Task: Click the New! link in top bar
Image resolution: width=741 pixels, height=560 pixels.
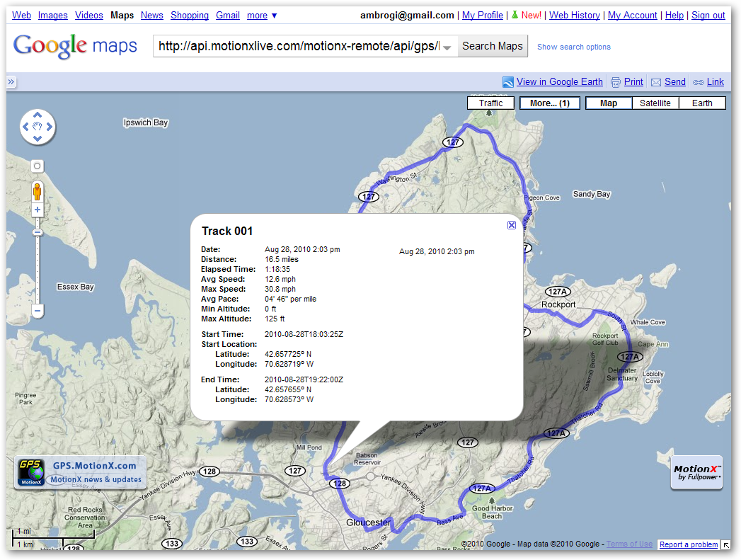Action: (x=532, y=15)
